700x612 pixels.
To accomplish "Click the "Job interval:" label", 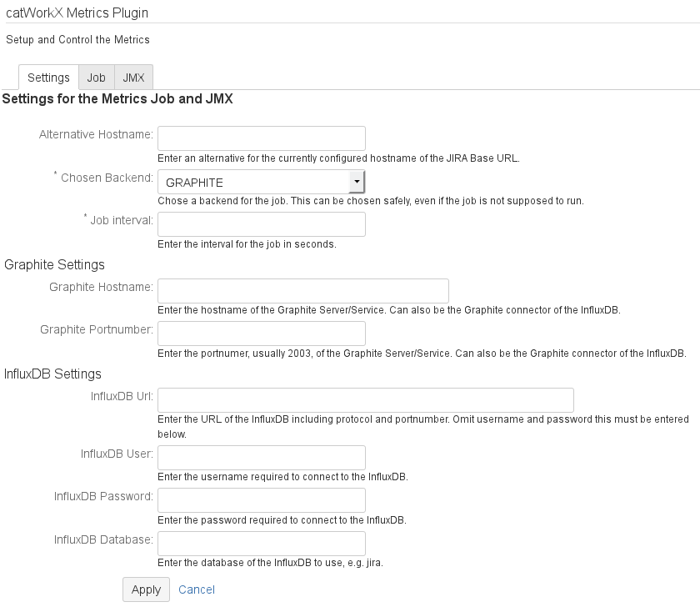I will pos(122,220).
